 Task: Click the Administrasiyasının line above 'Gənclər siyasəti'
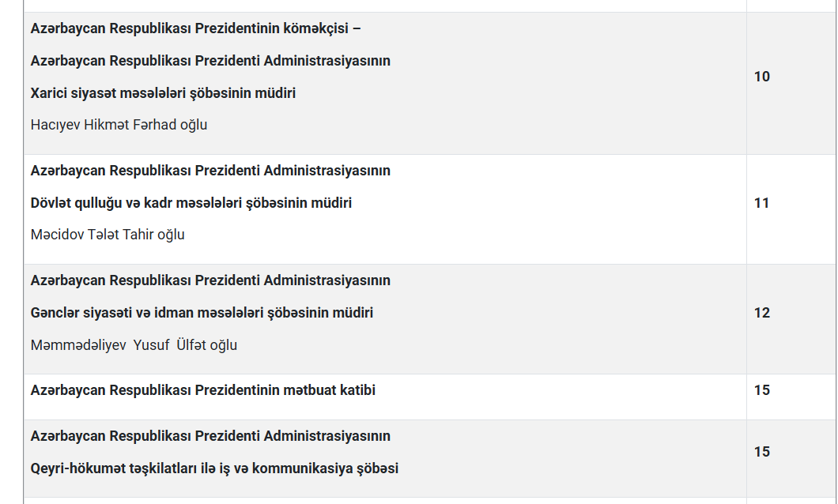coord(210,280)
